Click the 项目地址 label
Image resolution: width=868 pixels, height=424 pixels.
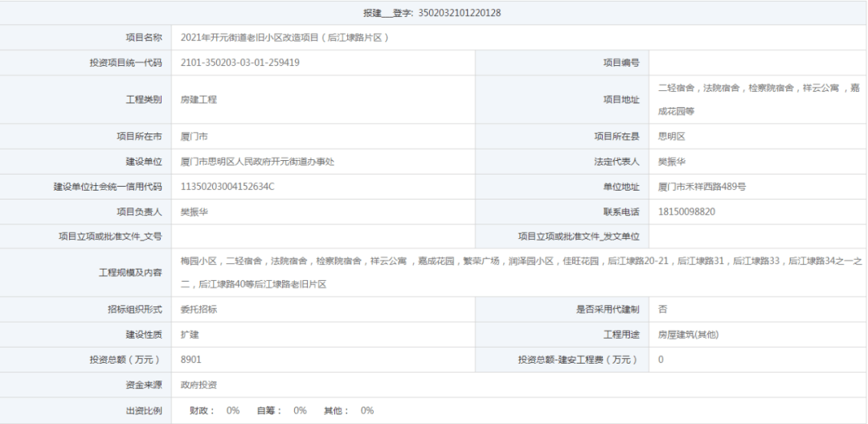621,100
